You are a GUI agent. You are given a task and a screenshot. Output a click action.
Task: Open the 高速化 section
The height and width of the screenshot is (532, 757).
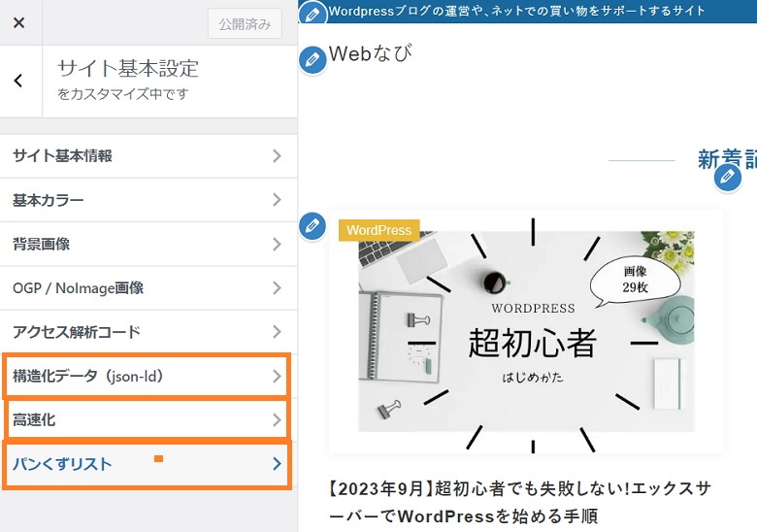[x=148, y=419]
